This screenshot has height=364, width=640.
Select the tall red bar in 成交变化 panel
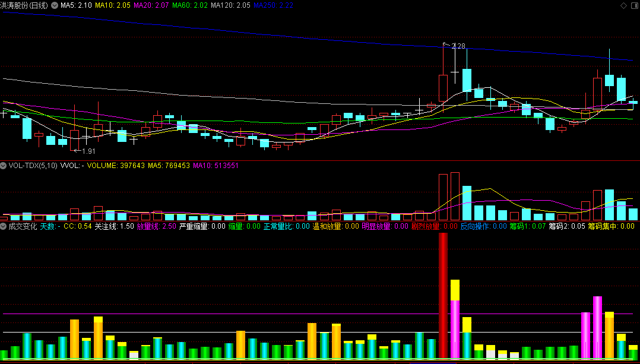(x=443, y=296)
